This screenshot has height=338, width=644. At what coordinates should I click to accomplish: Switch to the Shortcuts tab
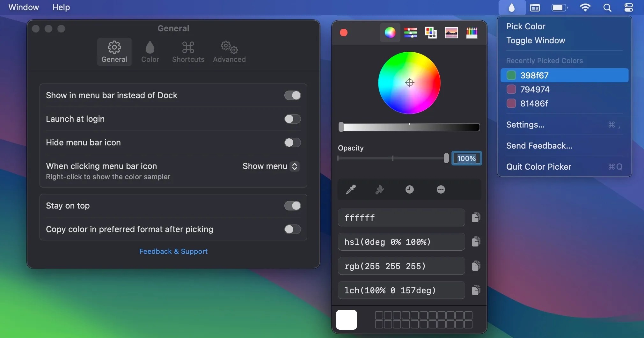(188, 52)
